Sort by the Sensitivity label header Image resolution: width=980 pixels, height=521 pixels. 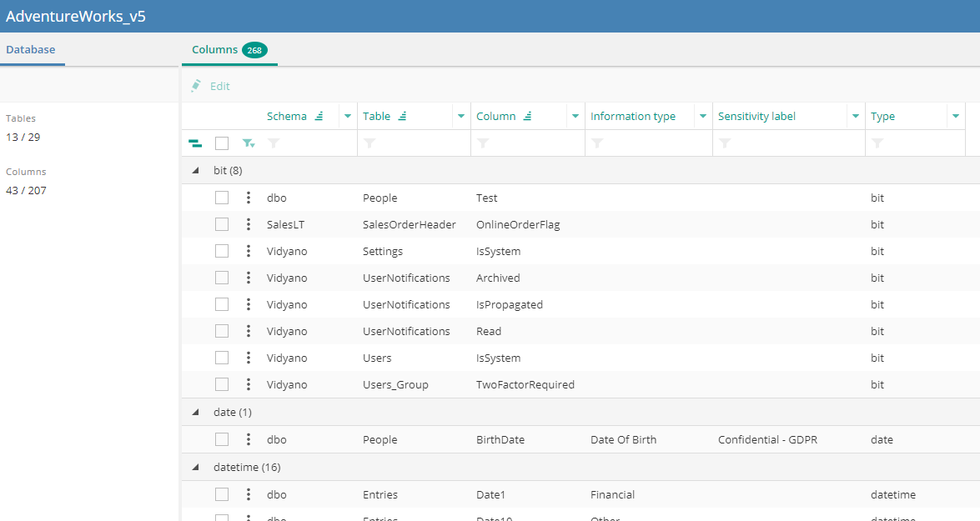pos(756,116)
